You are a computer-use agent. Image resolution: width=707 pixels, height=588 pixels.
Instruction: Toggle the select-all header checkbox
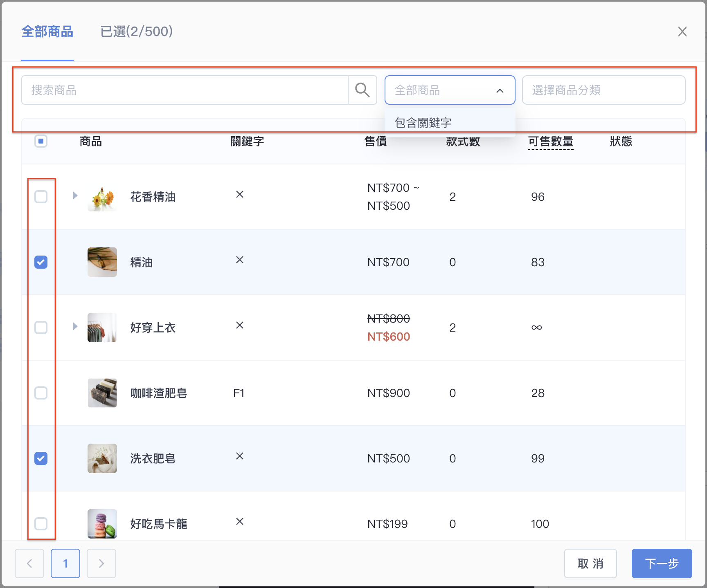41,141
